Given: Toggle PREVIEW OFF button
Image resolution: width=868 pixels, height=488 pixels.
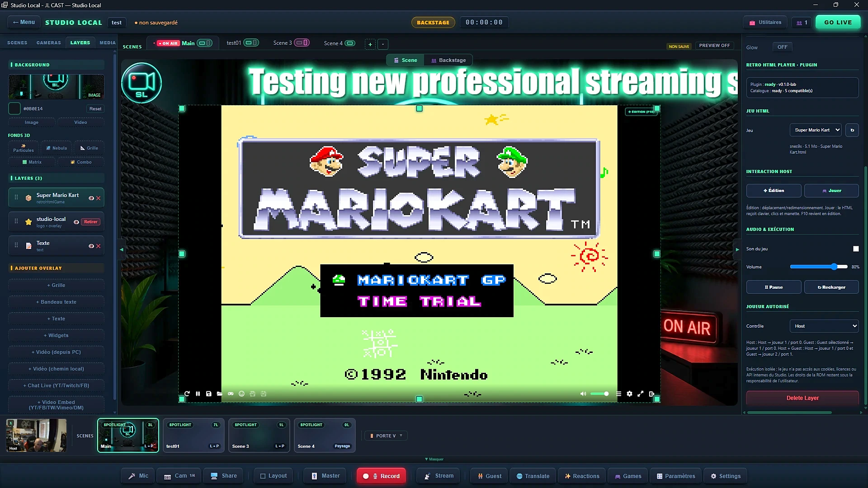Looking at the screenshot, I should 714,46.
